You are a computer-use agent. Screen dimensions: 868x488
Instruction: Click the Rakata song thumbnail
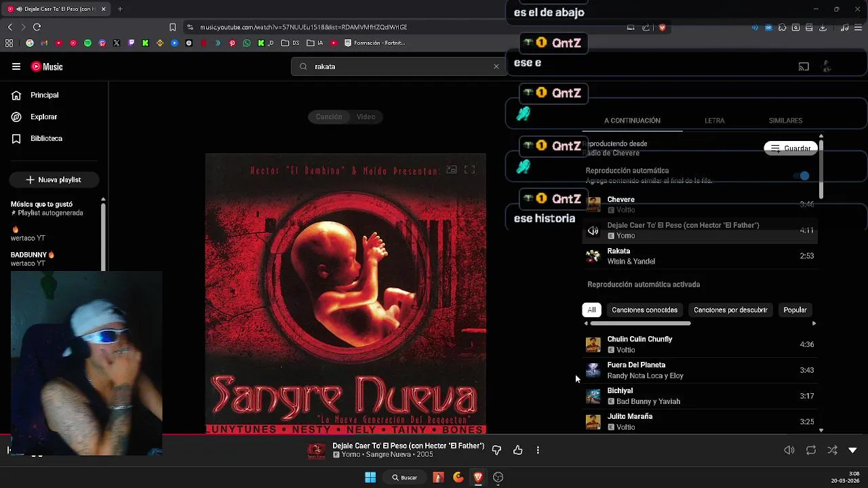593,256
